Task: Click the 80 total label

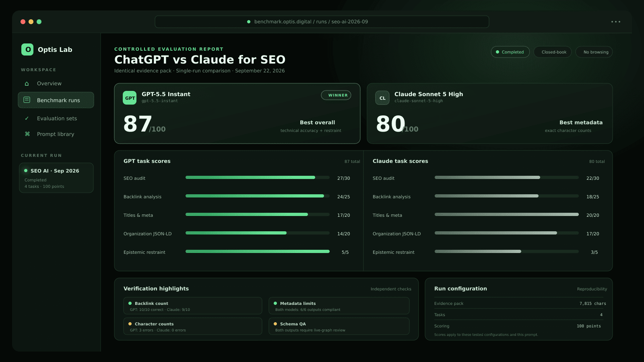Action: click(x=597, y=162)
